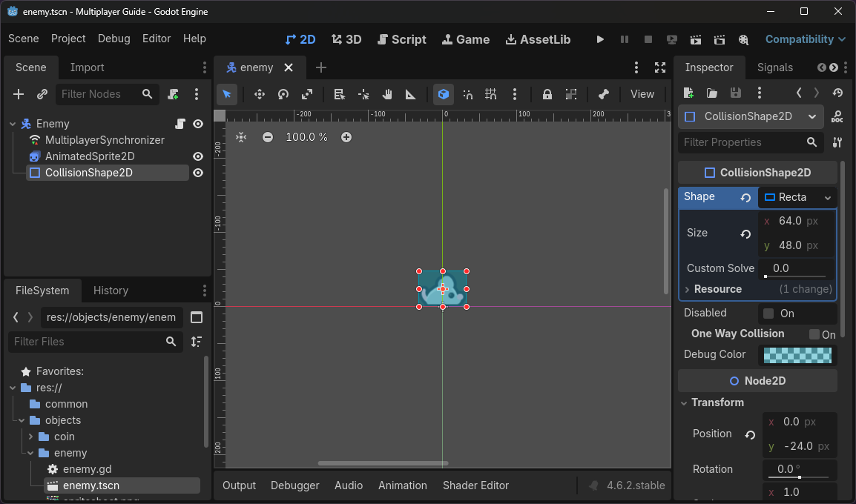This screenshot has width=856, height=504.
Task: Activate the list select tool
Action: click(340, 94)
